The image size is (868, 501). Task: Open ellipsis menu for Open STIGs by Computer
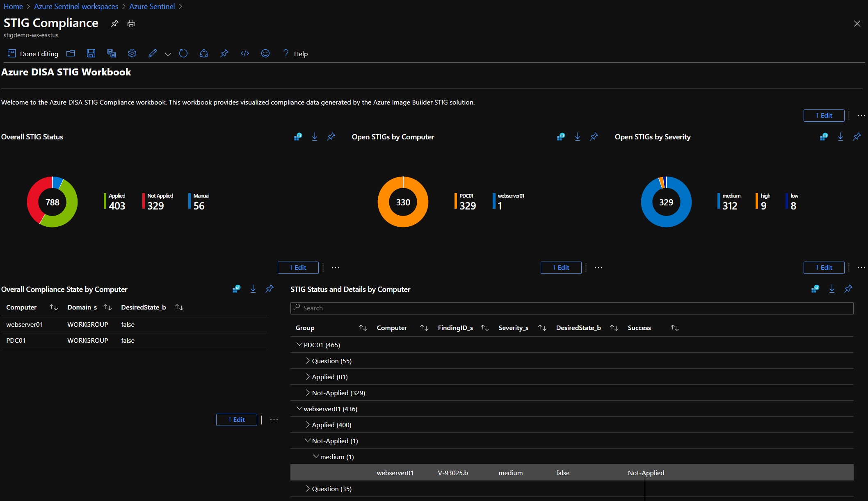[x=598, y=268]
